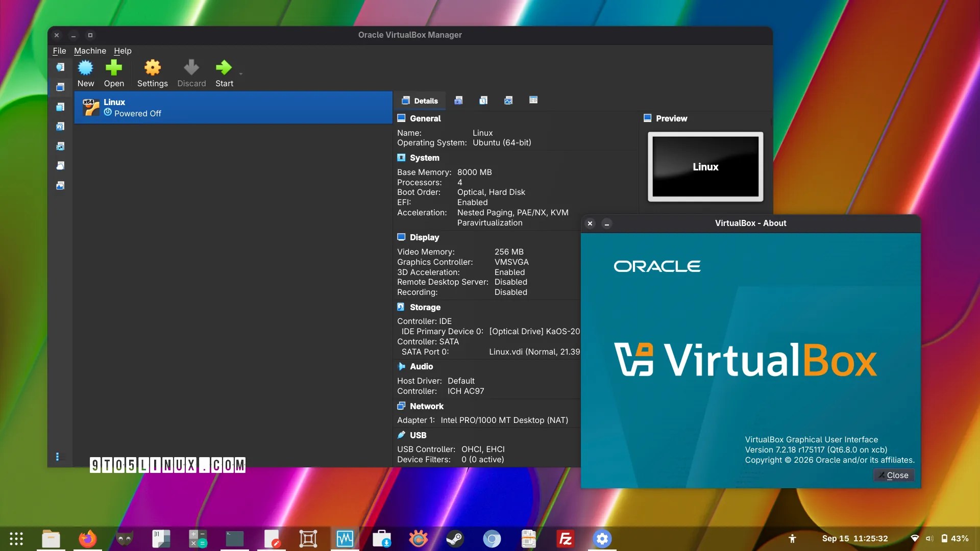The image size is (980, 551).
Task: Click the clock showing Sep 15 11:25:32
Action: point(855,539)
